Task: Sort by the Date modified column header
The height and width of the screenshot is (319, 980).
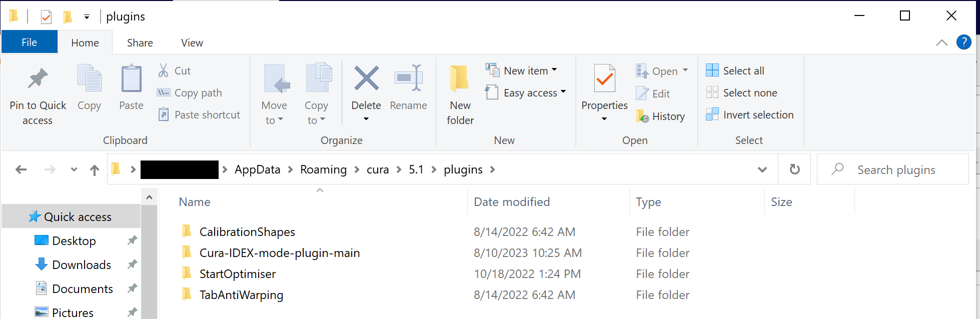Action: pyautogui.click(x=548, y=201)
